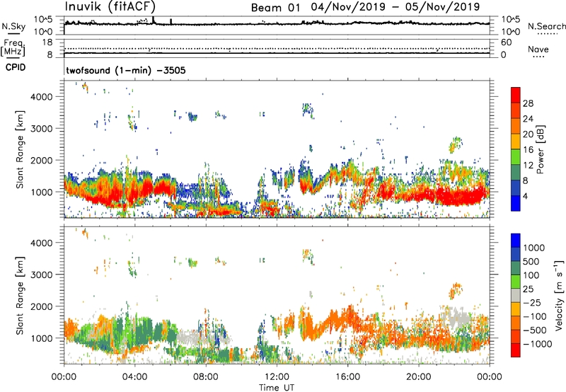Click the dotted line sample under N.Search
This screenshot has width=566, height=392.
[x=548, y=34]
